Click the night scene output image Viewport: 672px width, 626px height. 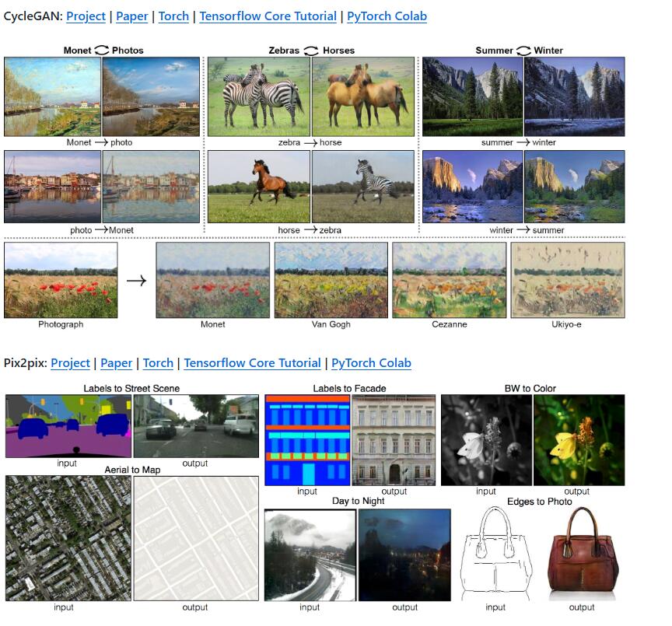coord(404,555)
